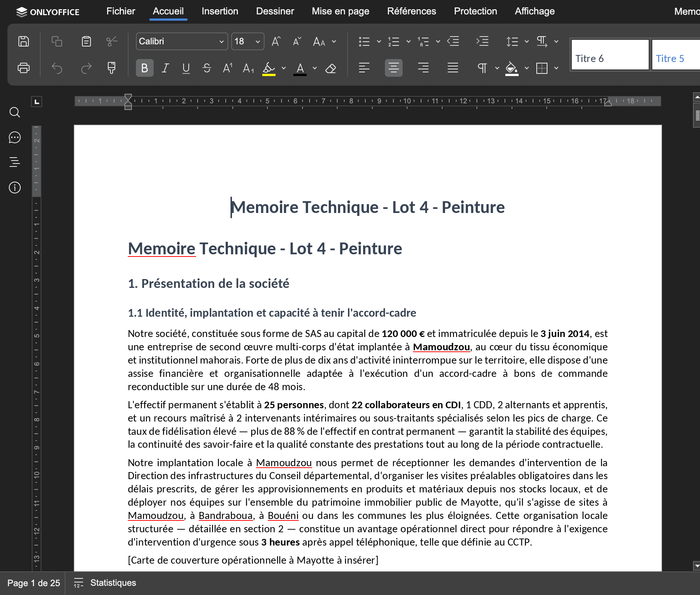This screenshot has width=700, height=595.
Task: Decrease font size with the A-down icon
Action: [x=297, y=41]
